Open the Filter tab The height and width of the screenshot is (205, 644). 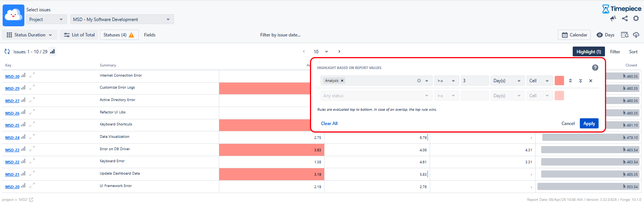(615, 52)
